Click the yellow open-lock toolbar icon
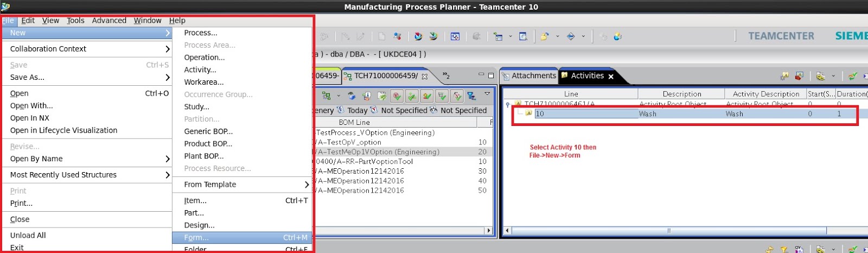 (x=545, y=36)
